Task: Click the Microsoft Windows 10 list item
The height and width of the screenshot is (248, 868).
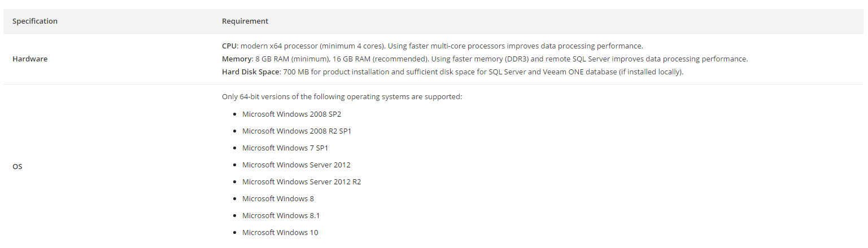Action: click(280, 232)
